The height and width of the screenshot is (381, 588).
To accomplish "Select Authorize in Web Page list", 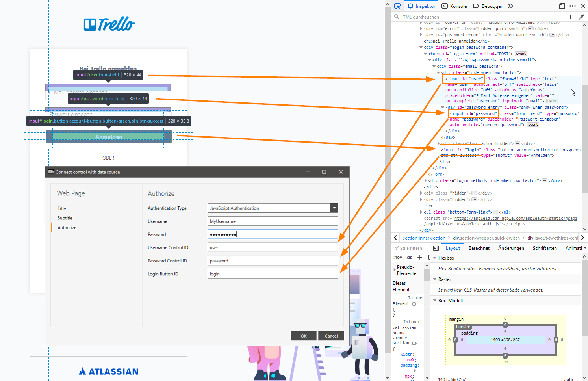I will coord(67,227).
